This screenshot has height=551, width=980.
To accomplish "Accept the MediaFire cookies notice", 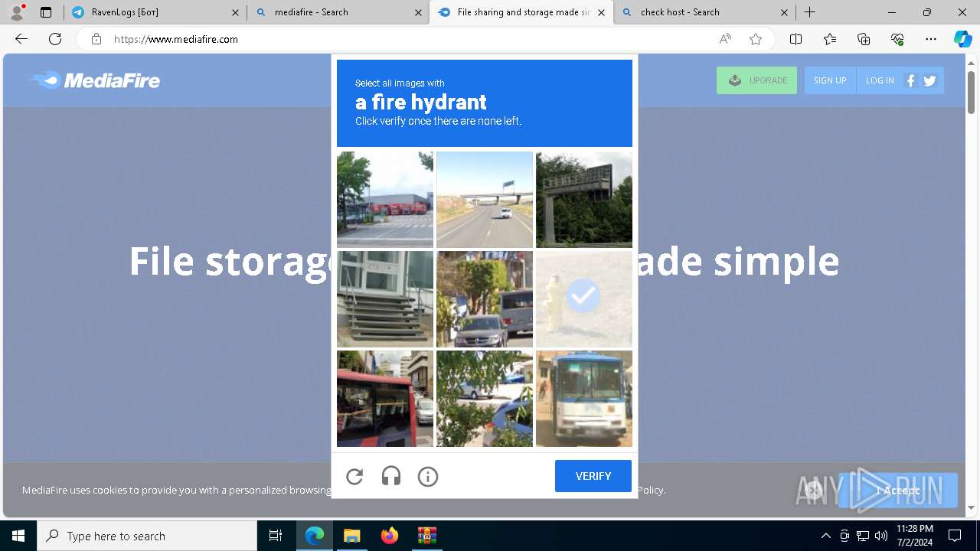I will [x=898, y=491].
